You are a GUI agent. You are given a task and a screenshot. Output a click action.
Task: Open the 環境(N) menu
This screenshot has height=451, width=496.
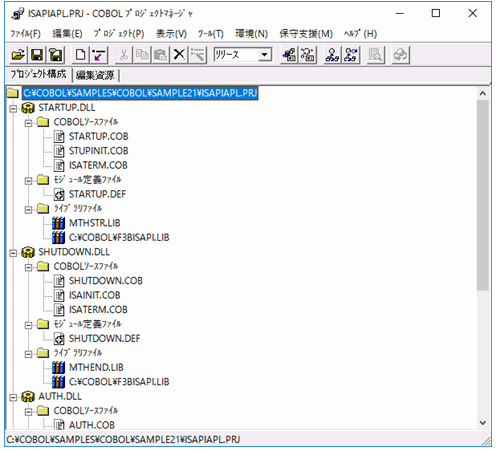coord(251,34)
